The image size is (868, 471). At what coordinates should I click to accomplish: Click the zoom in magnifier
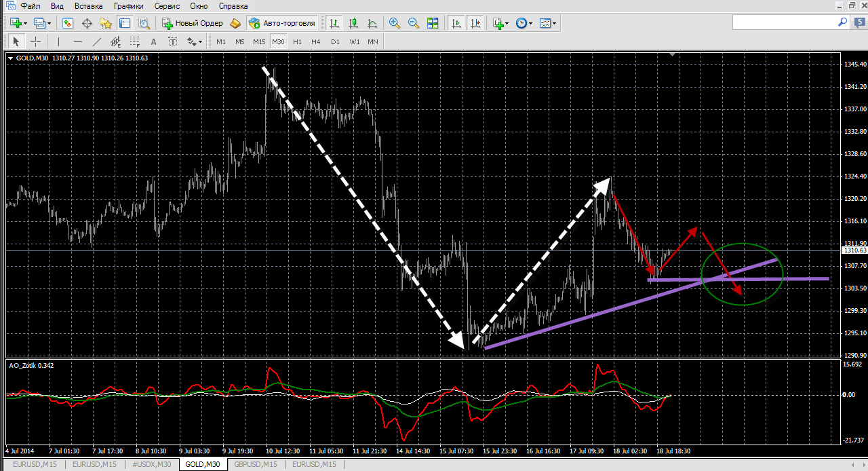pyautogui.click(x=395, y=23)
